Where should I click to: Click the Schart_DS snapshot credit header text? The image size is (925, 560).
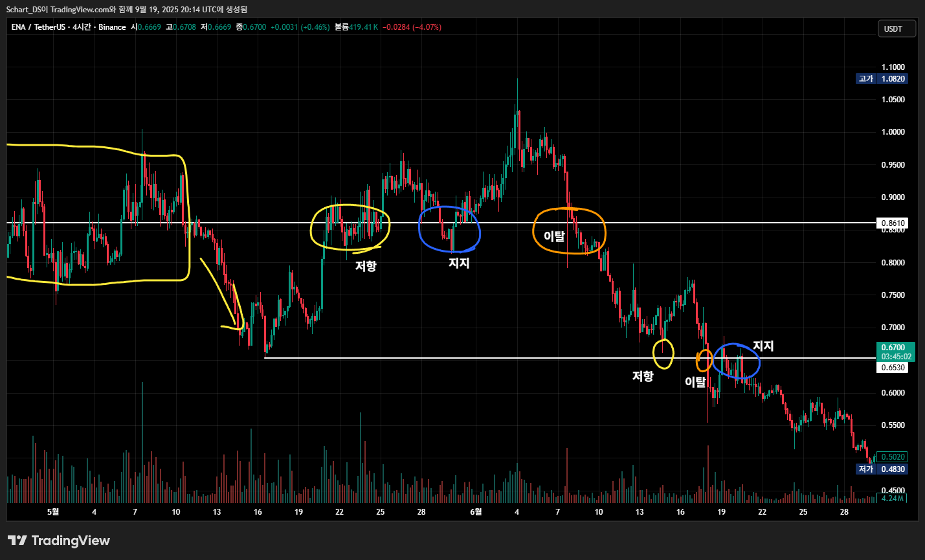point(126,10)
